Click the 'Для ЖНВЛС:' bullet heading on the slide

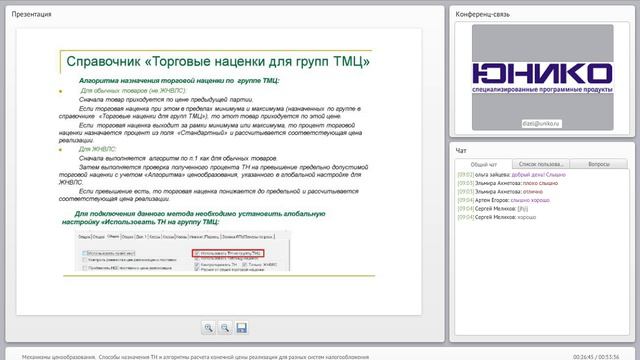pos(98,149)
